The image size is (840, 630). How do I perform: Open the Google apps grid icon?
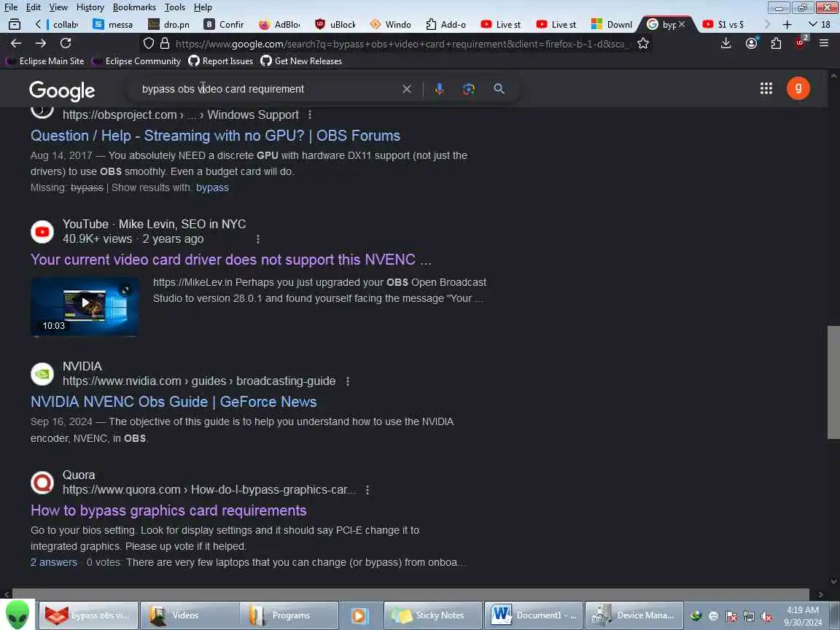[x=766, y=88]
